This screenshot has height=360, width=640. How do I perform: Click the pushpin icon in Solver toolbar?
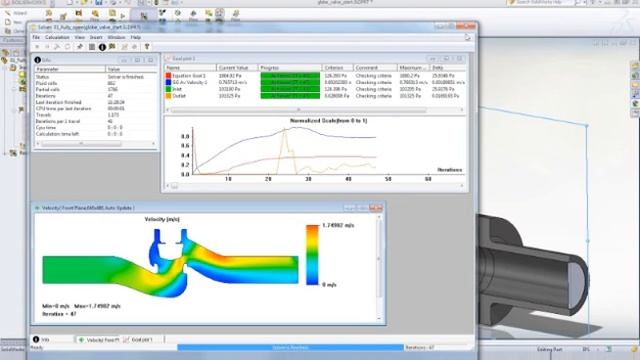(80, 47)
